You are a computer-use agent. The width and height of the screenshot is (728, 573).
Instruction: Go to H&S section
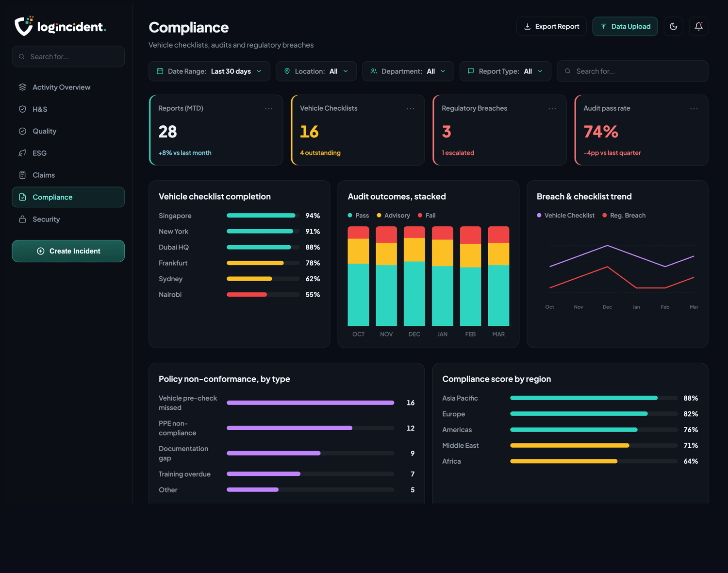click(x=68, y=109)
